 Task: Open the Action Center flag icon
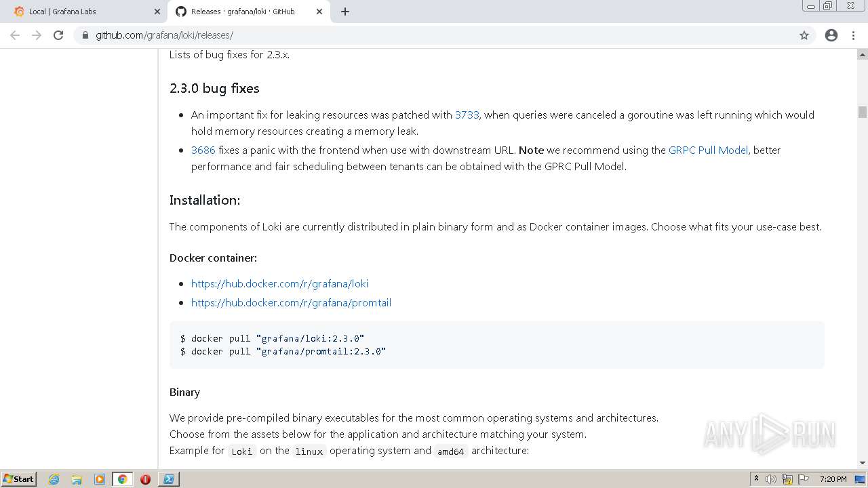click(804, 479)
